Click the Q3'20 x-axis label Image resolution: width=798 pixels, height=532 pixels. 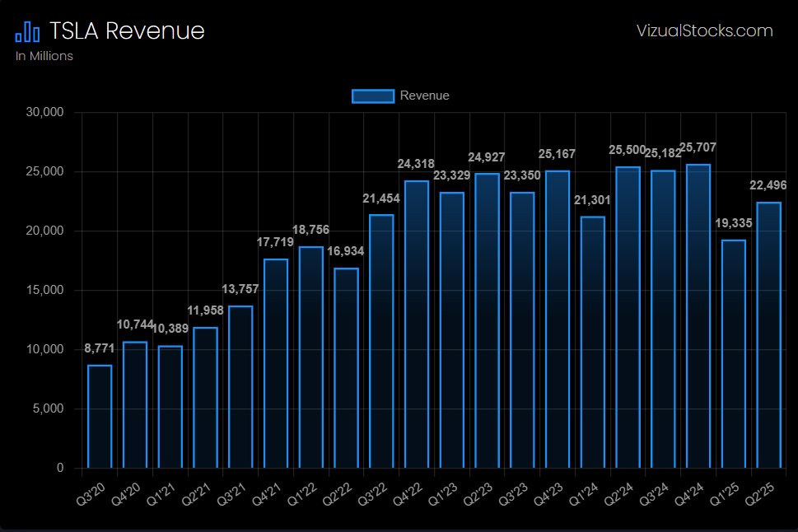(91, 494)
